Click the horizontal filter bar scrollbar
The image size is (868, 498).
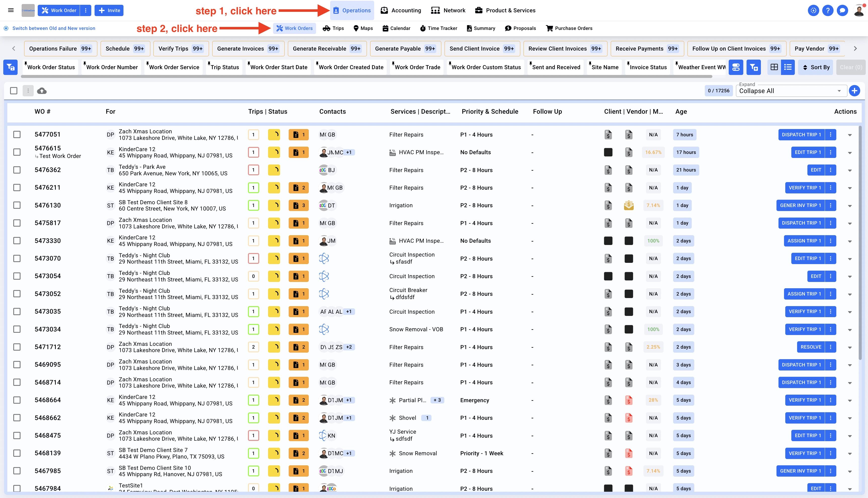pos(366,77)
